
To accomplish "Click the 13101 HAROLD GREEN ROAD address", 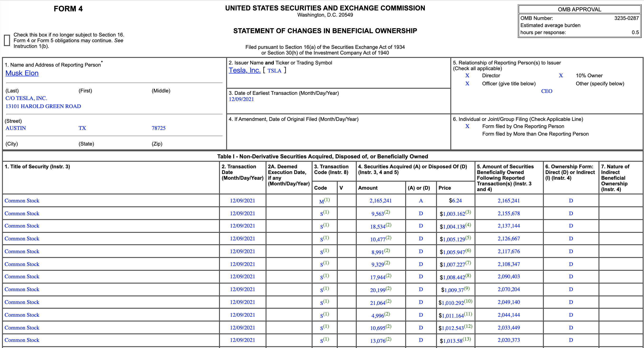I will pos(43,106).
